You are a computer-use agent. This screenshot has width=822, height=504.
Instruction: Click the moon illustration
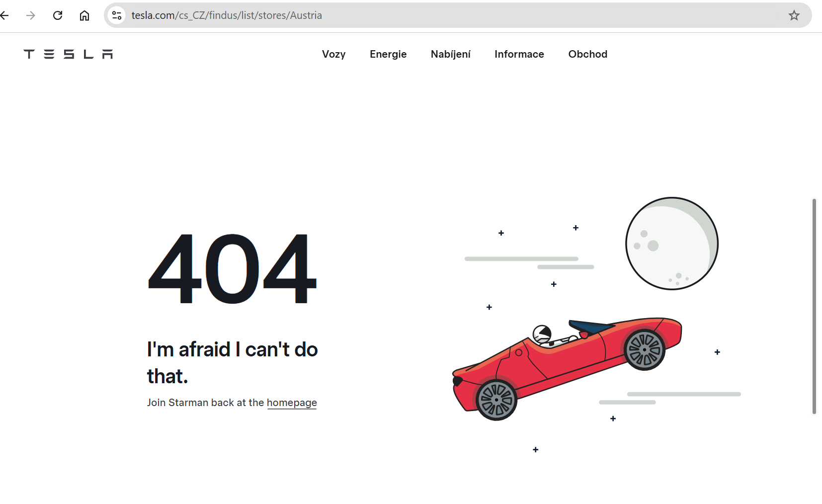[672, 244]
